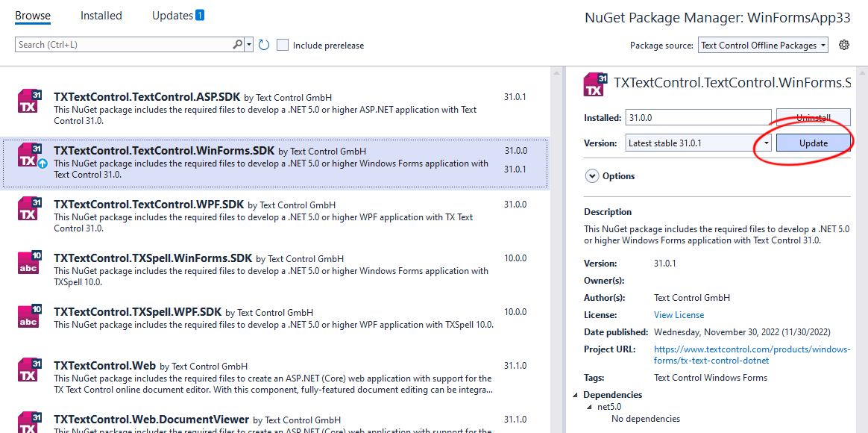
Task: Click the Uninstall button
Action: click(814, 117)
